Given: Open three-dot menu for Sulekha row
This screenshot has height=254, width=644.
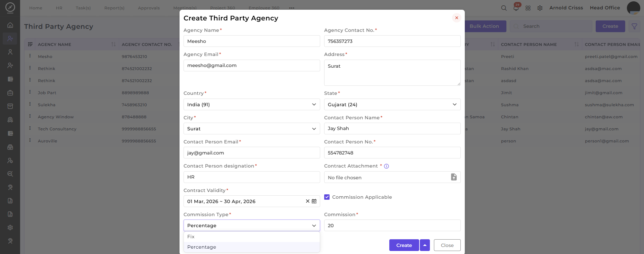Looking at the screenshot, I should [30, 104].
